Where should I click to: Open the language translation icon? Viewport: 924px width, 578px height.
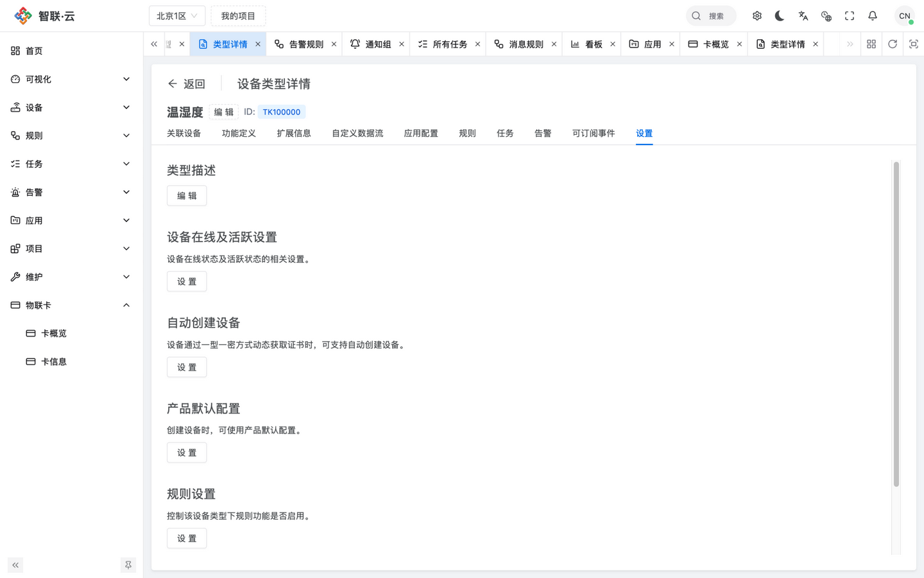click(x=803, y=16)
